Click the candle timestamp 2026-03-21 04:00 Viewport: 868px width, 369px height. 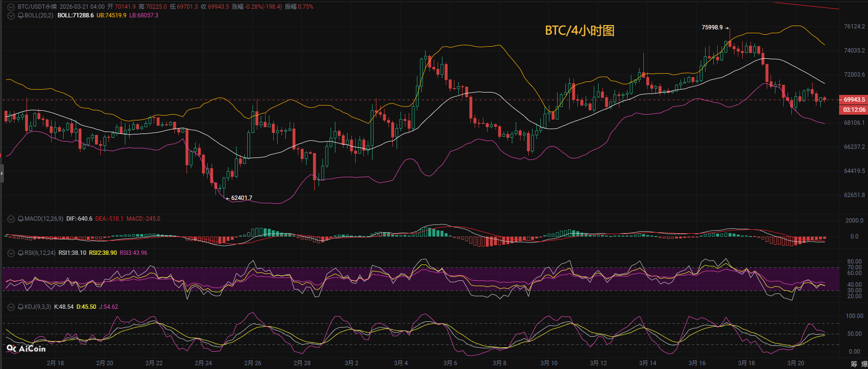pyautogui.click(x=82, y=7)
